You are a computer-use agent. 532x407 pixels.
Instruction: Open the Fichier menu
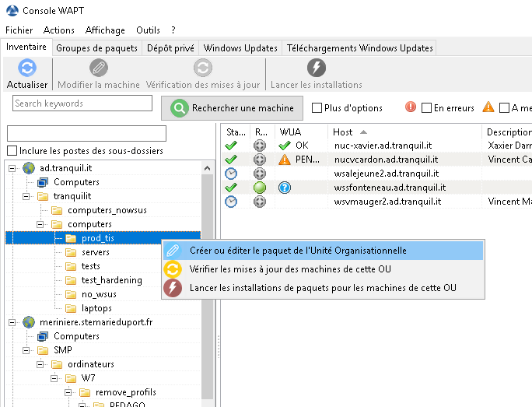19,30
